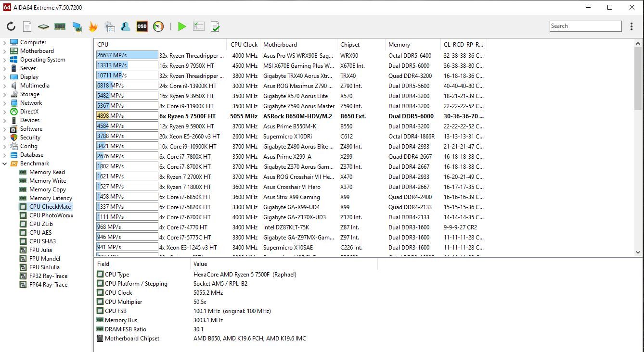Click in the Search input field

pyautogui.click(x=585, y=26)
